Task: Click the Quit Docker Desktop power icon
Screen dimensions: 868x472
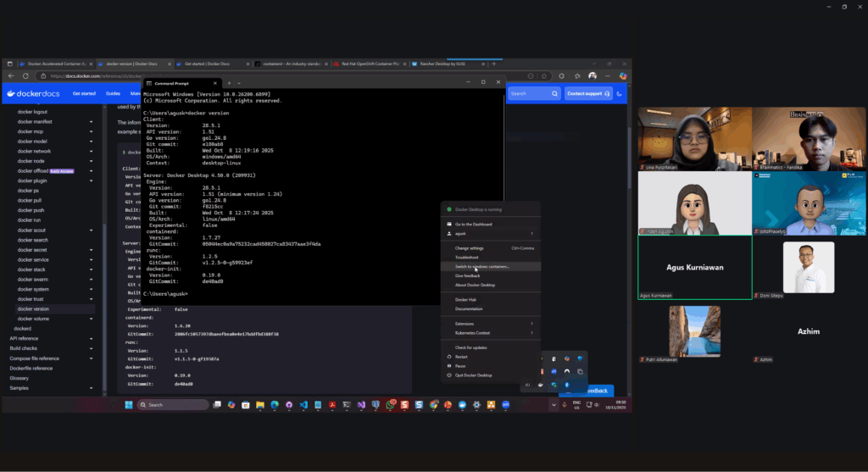Action: pyautogui.click(x=449, y=375)
